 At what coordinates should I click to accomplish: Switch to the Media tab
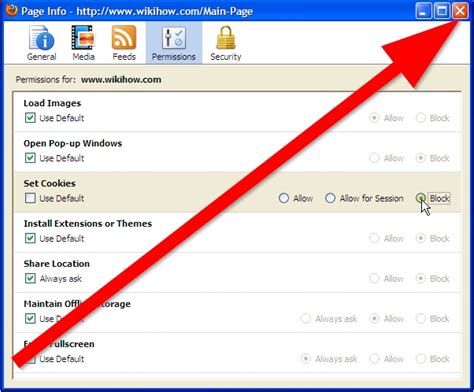(83, 43)
